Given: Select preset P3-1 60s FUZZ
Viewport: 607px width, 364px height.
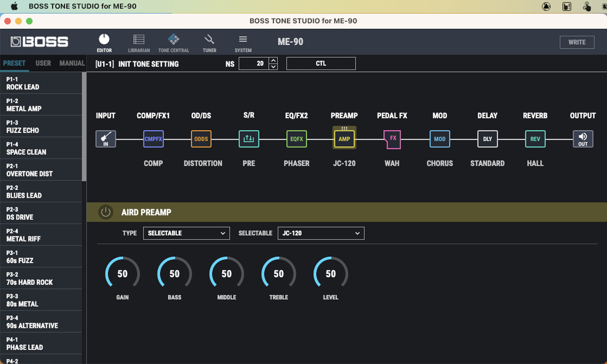Looking at the screenshot, I should tap(41, 257).
